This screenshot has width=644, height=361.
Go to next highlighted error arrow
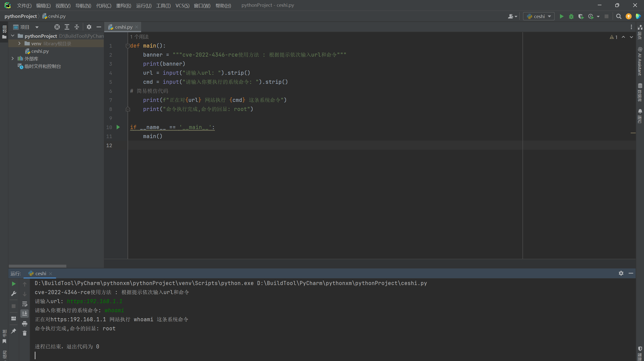pyautogui.click(x=631, y=37)
